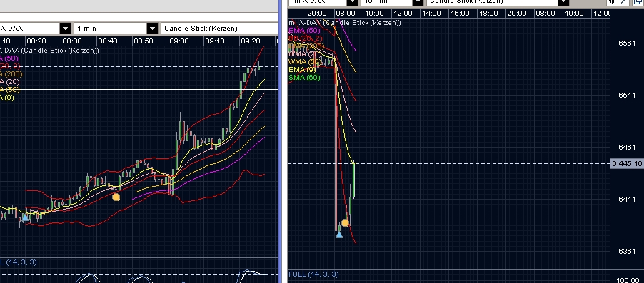Click the (200) legend label in left chart
This screenshot has width=644, height=283.
tap(11, 74)
